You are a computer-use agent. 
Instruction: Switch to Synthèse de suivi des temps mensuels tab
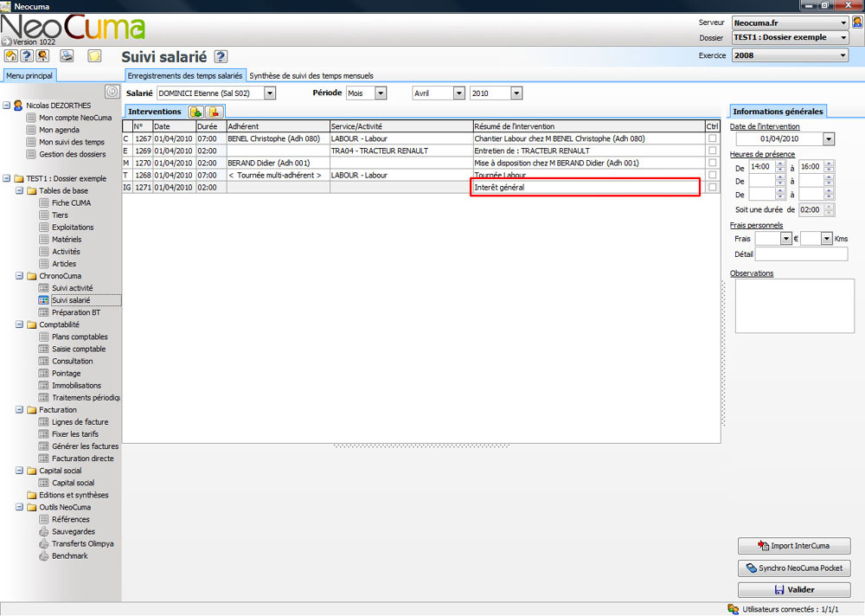pyautogui.click(x=311, y=76)
